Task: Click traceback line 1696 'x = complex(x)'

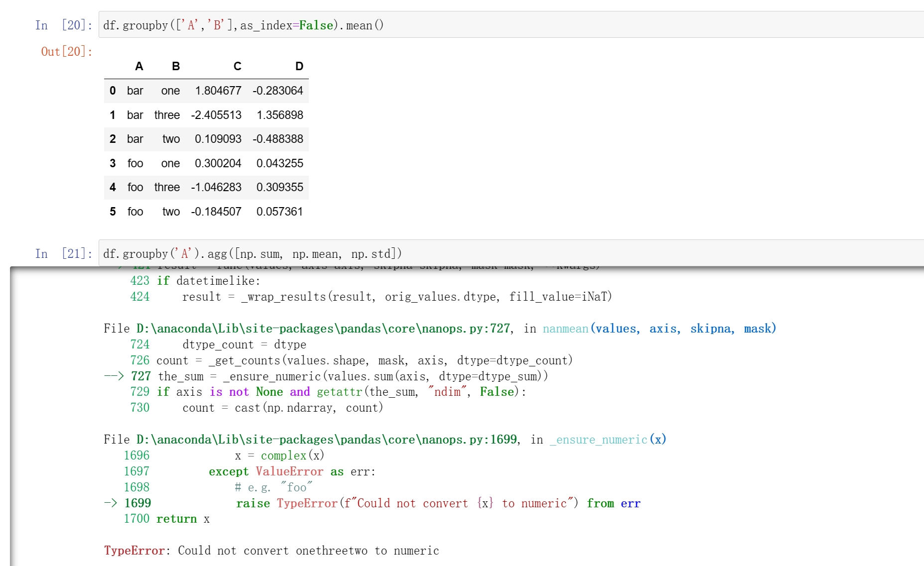Action: click(279, 455)
